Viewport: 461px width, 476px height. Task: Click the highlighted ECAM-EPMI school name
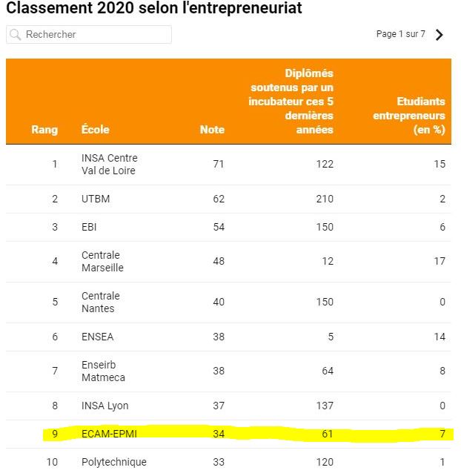point(109,434)
